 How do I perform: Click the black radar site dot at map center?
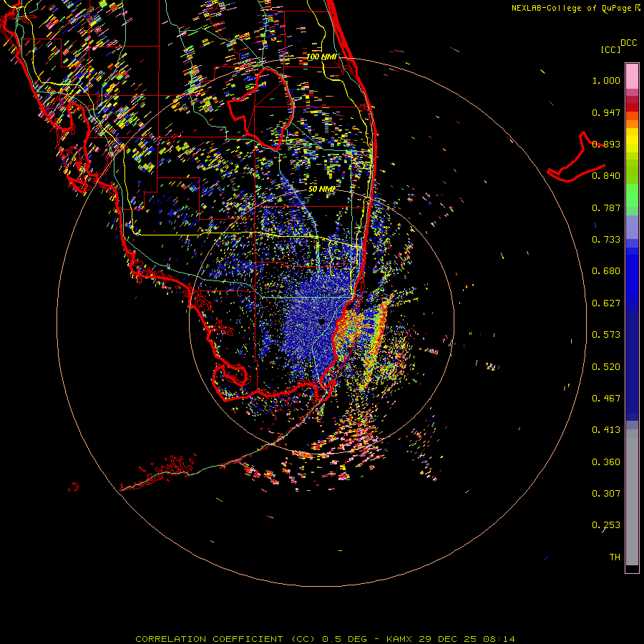click(x=322, y=321)
